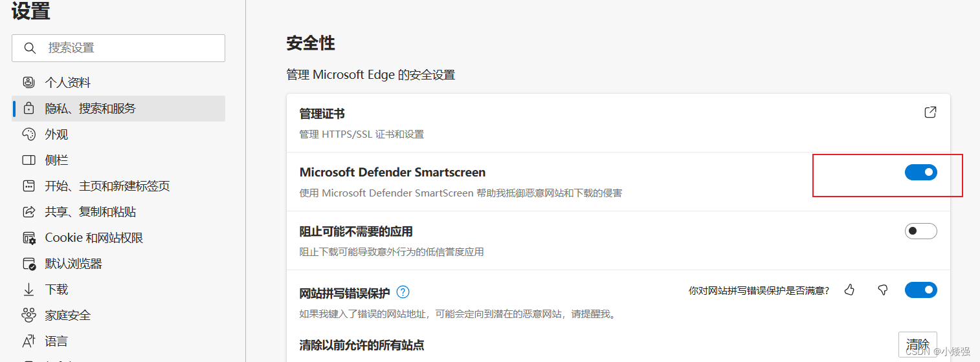Click the palette icon beside 外观
980x362 pixels.
(x=28, y=134)
